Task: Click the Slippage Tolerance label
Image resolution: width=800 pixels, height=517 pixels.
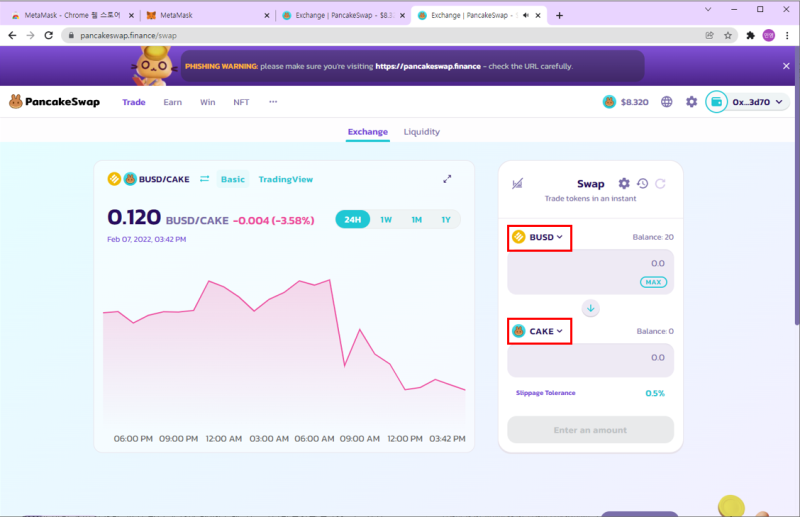Action: pos(545,393)
